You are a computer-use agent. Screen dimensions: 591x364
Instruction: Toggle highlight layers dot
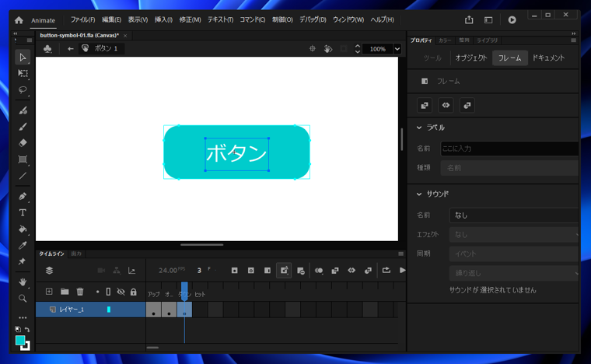98,292
